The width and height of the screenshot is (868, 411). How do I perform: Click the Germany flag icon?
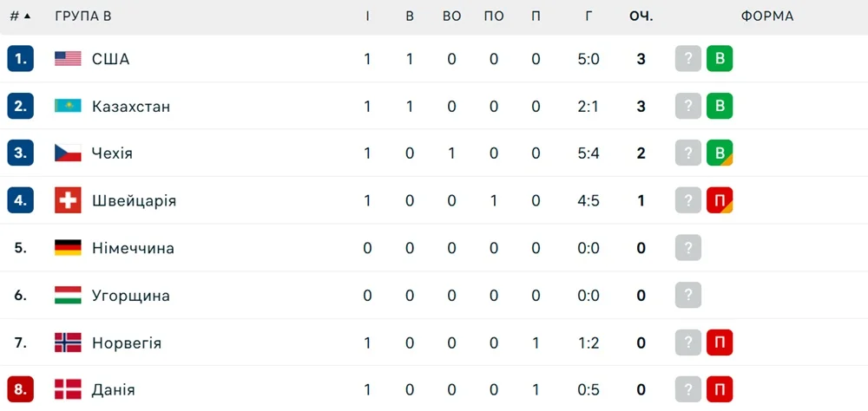coord(68,248)
